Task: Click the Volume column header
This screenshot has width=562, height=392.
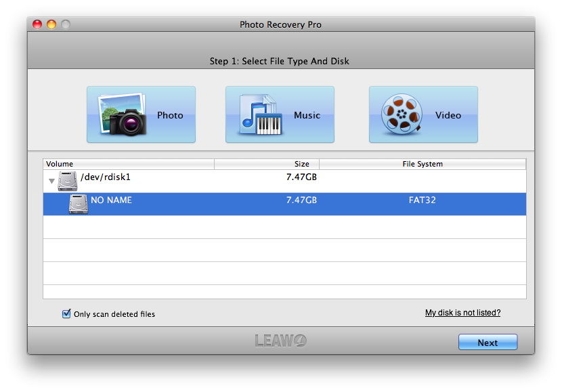Action: [129, 164]
